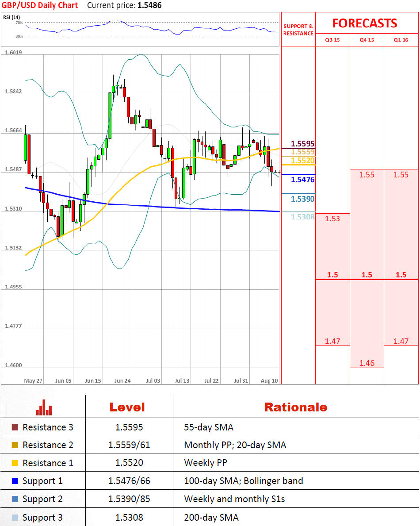Click the 1.5476/66 level cell
The image size is (420, 526).
[129, 481]
